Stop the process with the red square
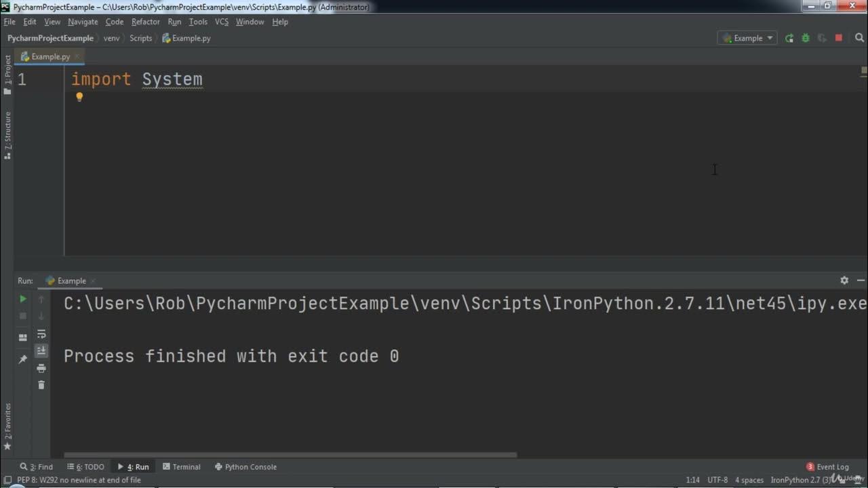Image resolution: width=868 pixels, height=488 pixels. point(839,39)
